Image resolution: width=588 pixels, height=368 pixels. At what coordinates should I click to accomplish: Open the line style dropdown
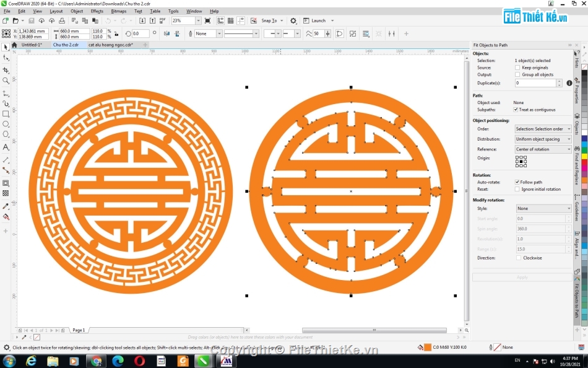[256, 34]
